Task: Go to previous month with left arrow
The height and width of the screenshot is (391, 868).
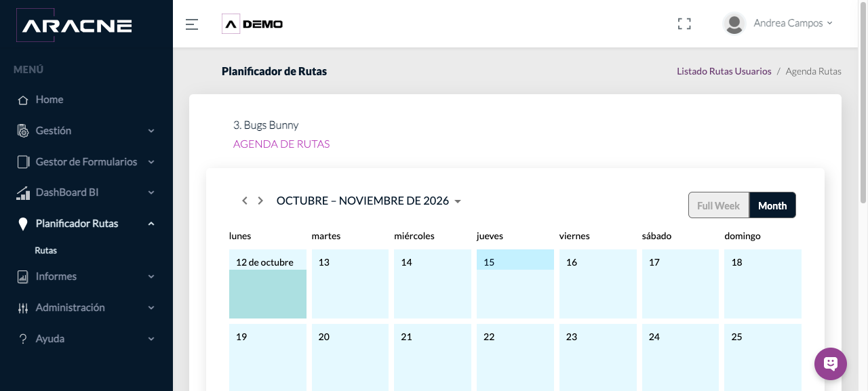Action: [x=245, y=201]
